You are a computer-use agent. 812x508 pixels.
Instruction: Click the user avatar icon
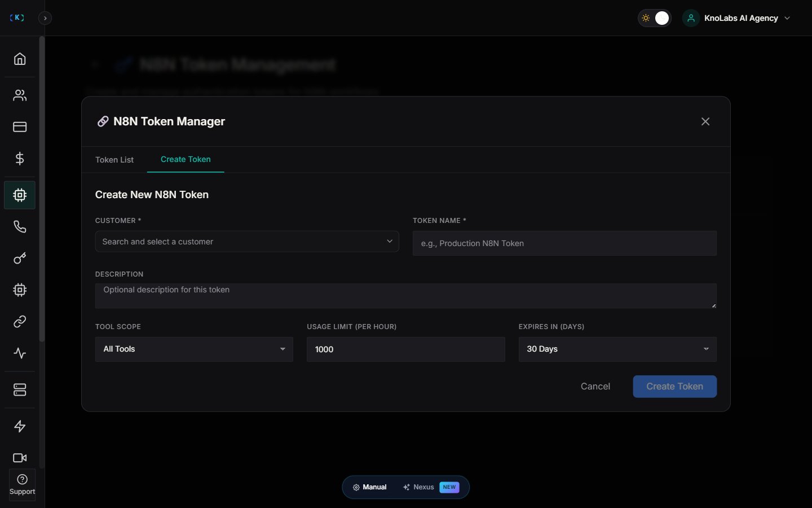click(691, 18)
